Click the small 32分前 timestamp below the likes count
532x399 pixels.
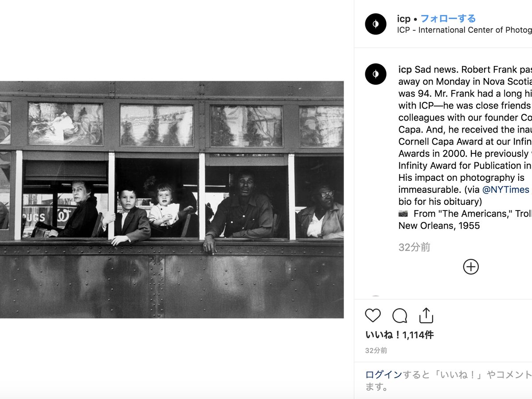pos(376,350)
